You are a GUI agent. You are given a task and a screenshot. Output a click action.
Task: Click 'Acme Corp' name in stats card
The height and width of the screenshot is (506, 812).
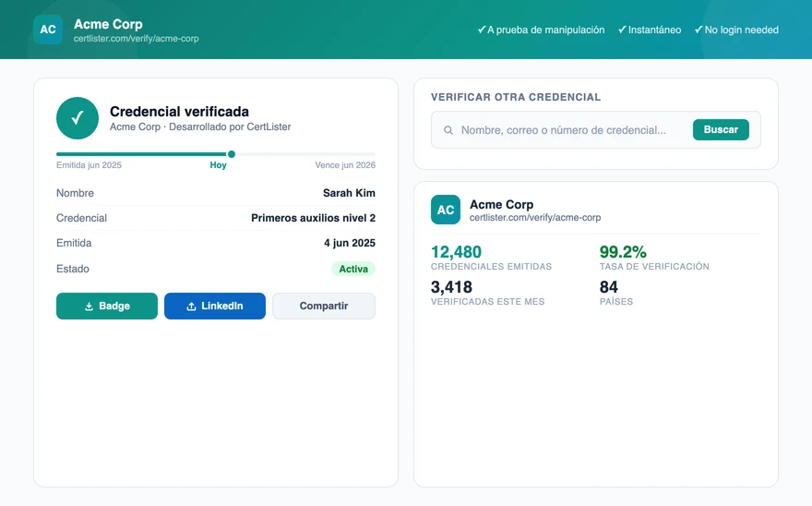pyautogui.click(x=501, y=204)
